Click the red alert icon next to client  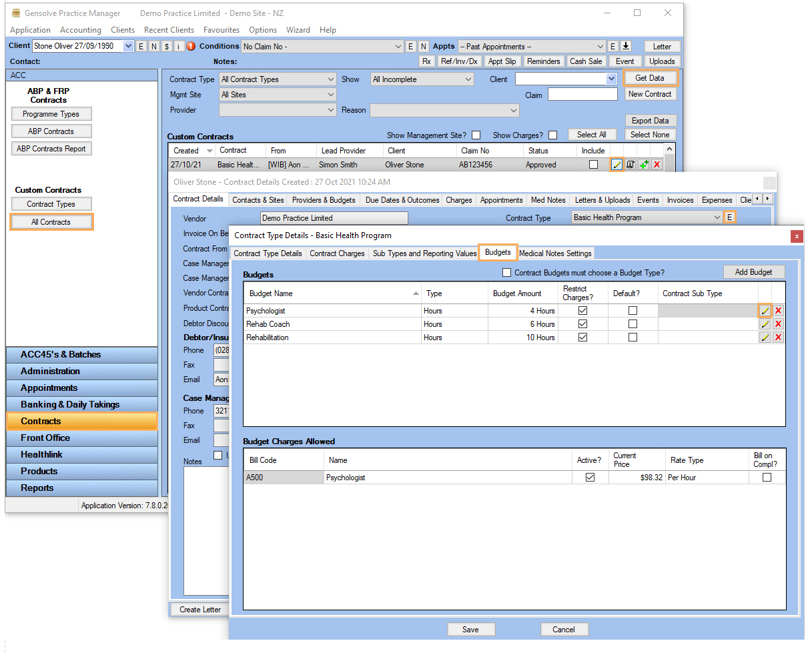tap(191, 46)
